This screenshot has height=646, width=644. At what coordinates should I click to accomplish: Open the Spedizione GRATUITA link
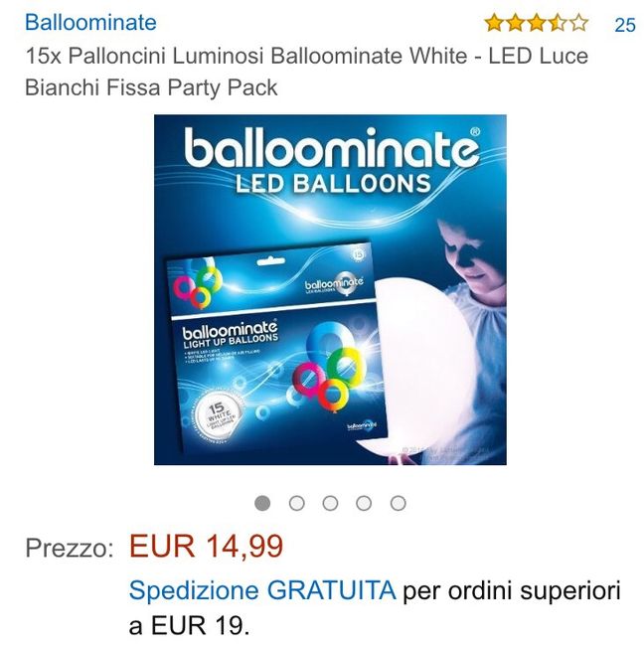(x=262, y=590)
